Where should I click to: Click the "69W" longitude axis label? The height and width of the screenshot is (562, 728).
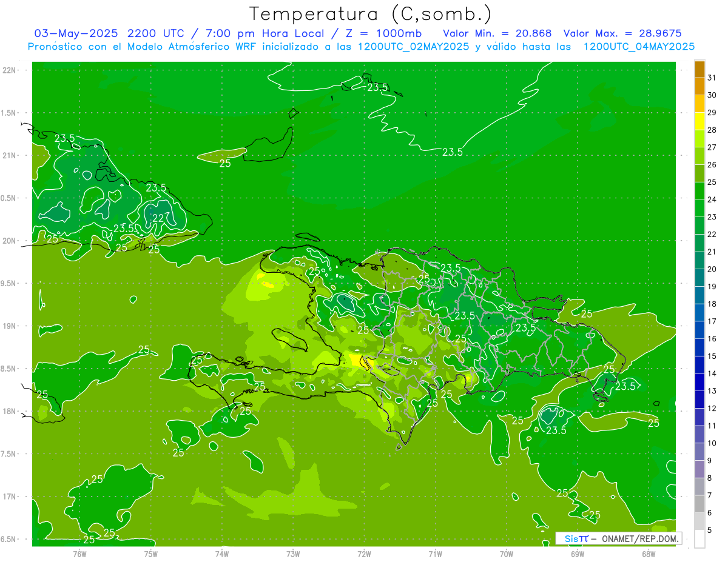[x=578, y=553]
